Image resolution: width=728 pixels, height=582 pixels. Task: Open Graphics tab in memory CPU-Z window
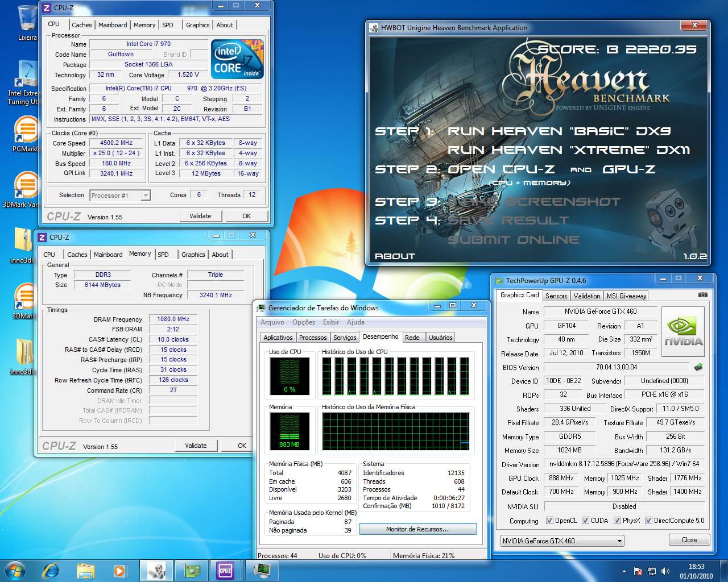[x=193, y=255]
